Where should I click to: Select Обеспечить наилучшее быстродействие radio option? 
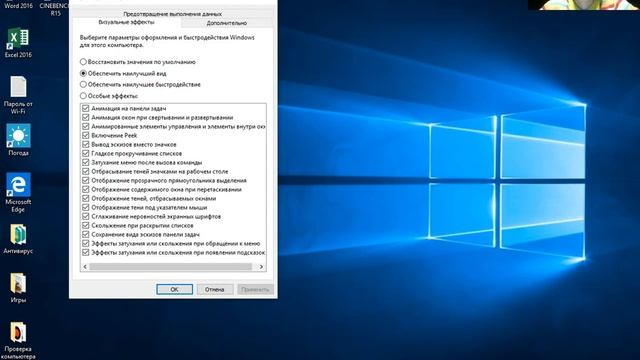[x=83, y=84]
